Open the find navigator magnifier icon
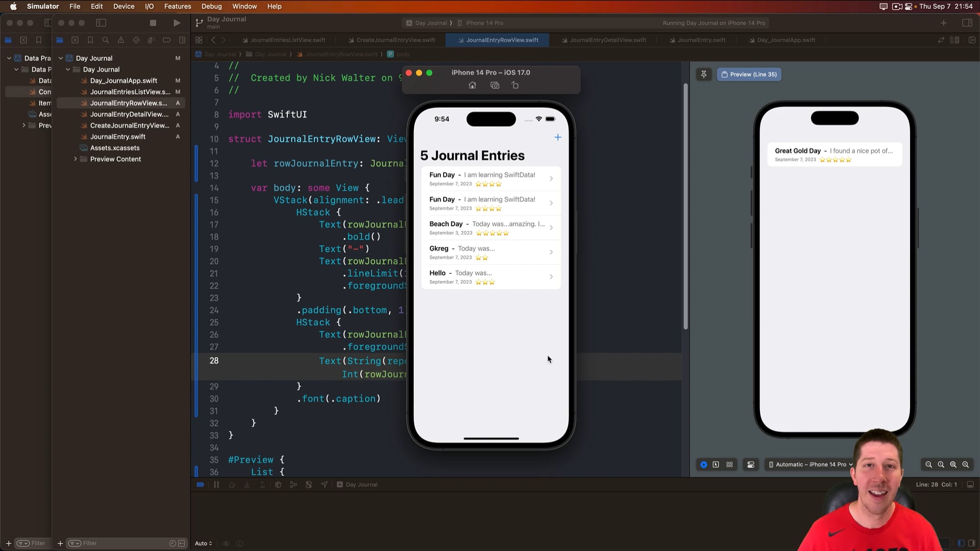Screen dimensions: 980x551 (x=106, y=40)
